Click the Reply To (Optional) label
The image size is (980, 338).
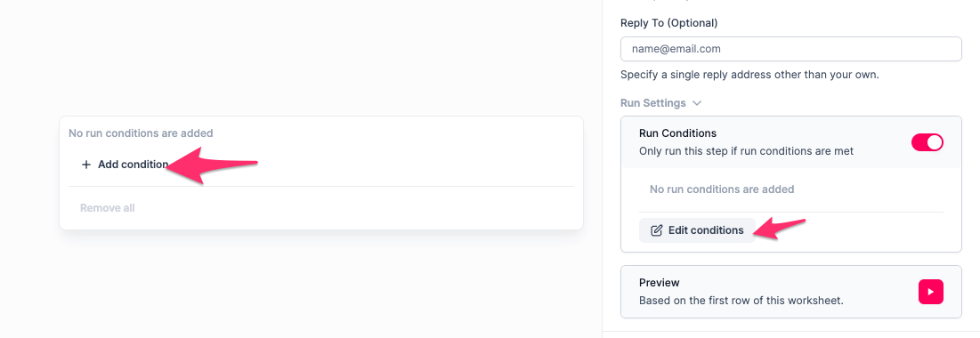(668, 23)
